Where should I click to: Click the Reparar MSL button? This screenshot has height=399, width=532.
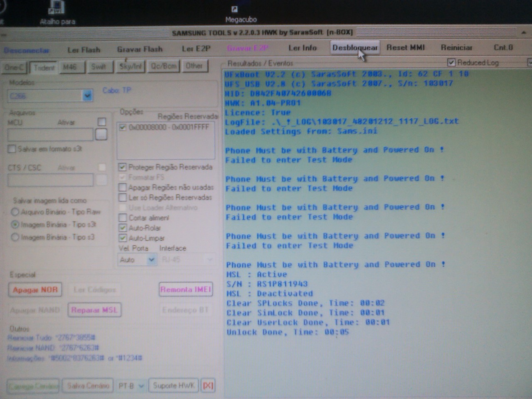94,310
